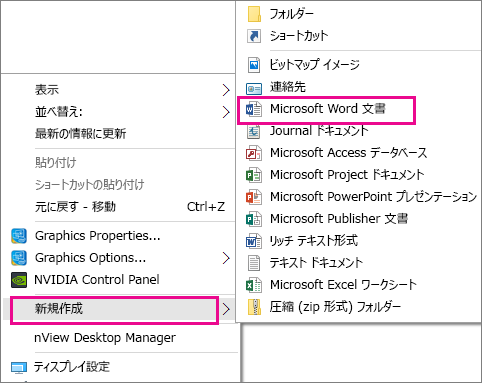The width and height of the screenshot is (482, 383).
Task: Click the bitmap image icon
Action: 254,65
